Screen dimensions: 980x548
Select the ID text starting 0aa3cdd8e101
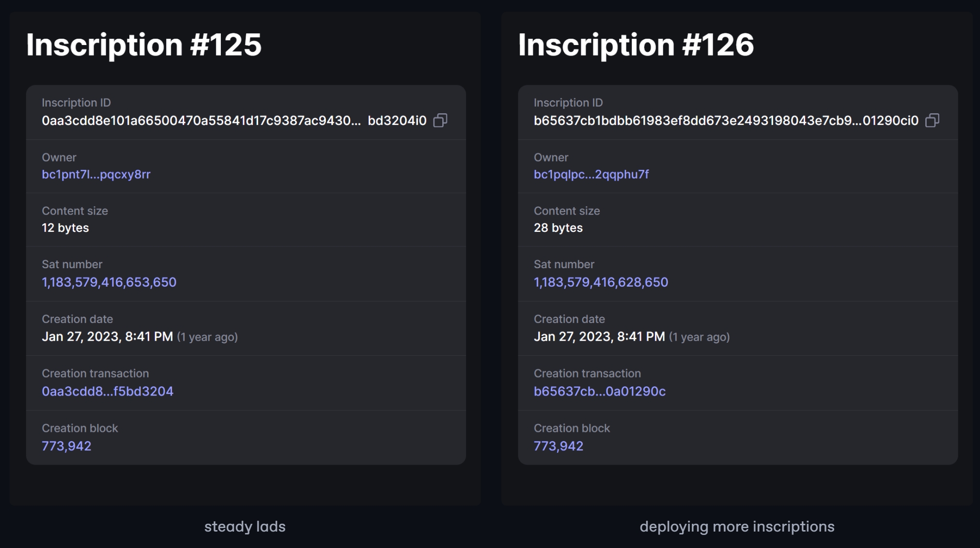tap(201, 121)
